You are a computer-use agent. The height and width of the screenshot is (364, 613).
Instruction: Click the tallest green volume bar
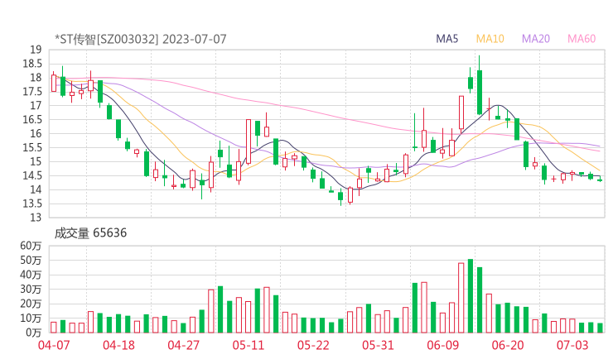471,295
